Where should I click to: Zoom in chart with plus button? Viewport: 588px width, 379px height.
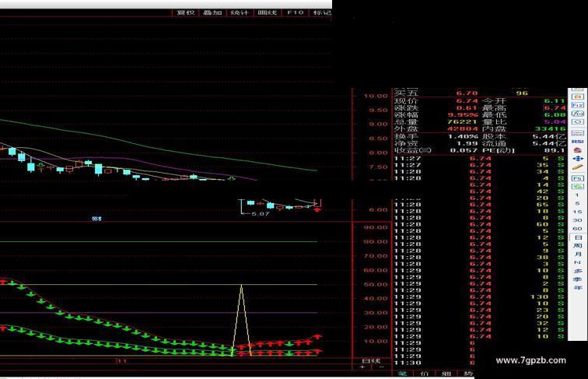(362, 367)
